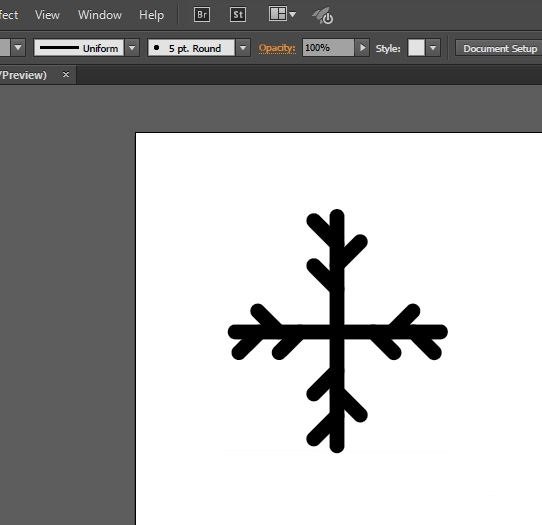This screenshot has height=525, width=542.
Task: Open the partially visible Effect menu
Action: point(9,15)
